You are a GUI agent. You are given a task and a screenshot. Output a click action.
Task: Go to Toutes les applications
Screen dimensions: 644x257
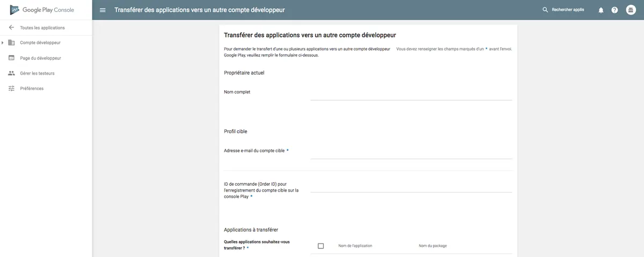[x=42, y=27]
